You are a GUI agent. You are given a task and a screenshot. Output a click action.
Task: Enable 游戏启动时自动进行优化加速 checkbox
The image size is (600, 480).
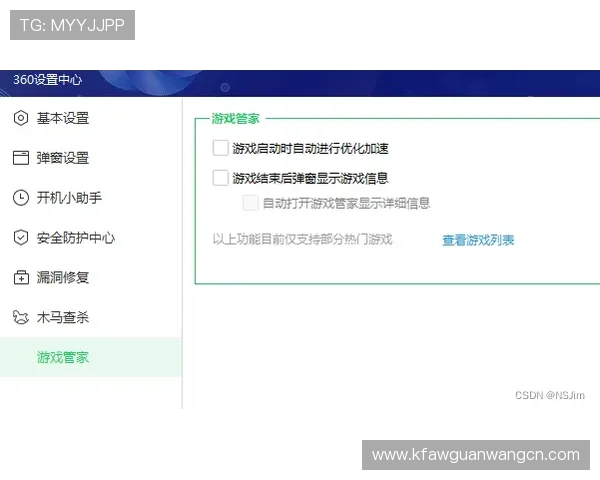coord(220,148)
